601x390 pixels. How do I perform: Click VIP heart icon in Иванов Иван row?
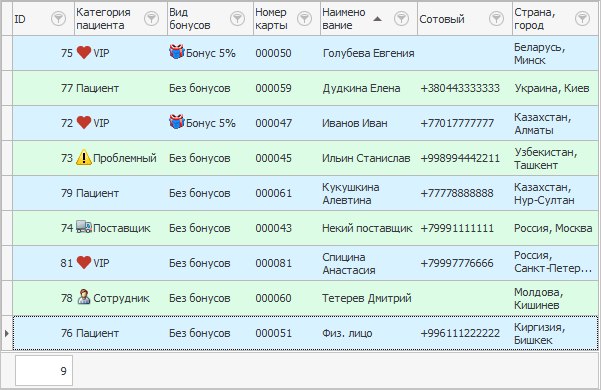coord(84,123)
